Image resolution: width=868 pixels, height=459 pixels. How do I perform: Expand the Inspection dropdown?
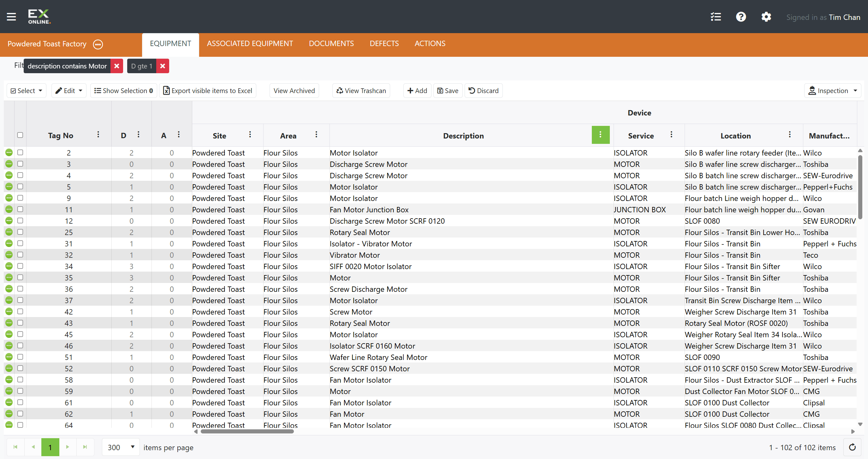832,91
